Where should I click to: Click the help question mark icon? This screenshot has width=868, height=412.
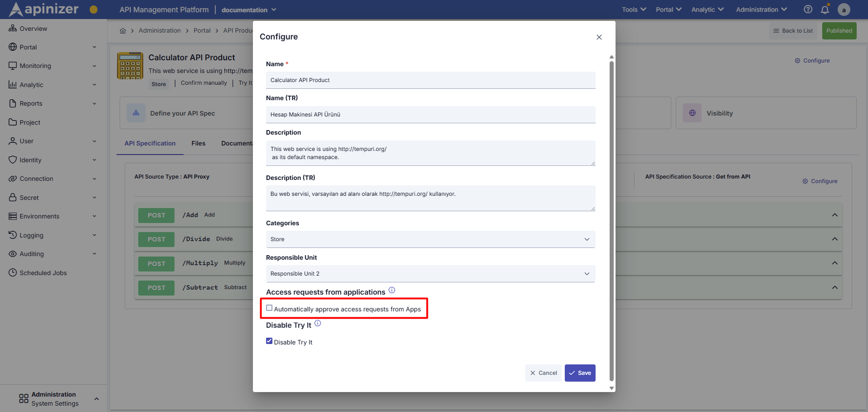click(808, 9)
